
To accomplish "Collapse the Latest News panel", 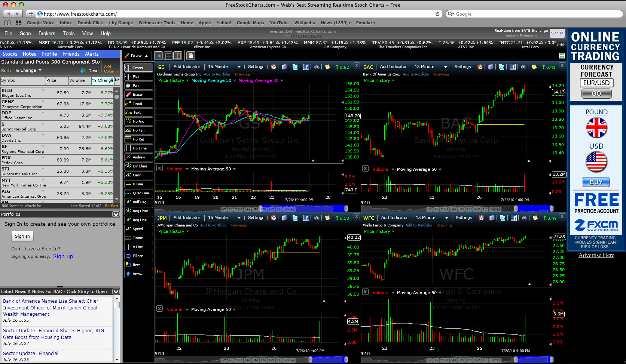I will coord(116,291).
